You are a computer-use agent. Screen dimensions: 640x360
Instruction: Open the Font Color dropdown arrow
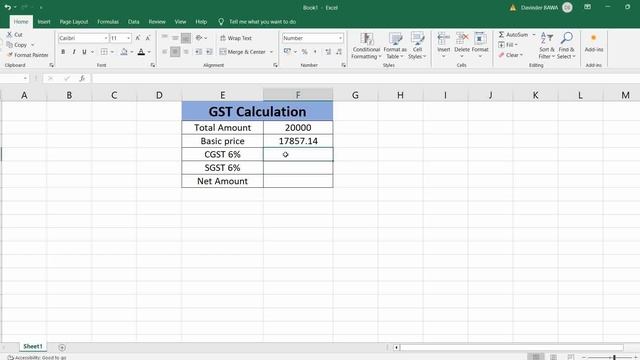(149, 52)
